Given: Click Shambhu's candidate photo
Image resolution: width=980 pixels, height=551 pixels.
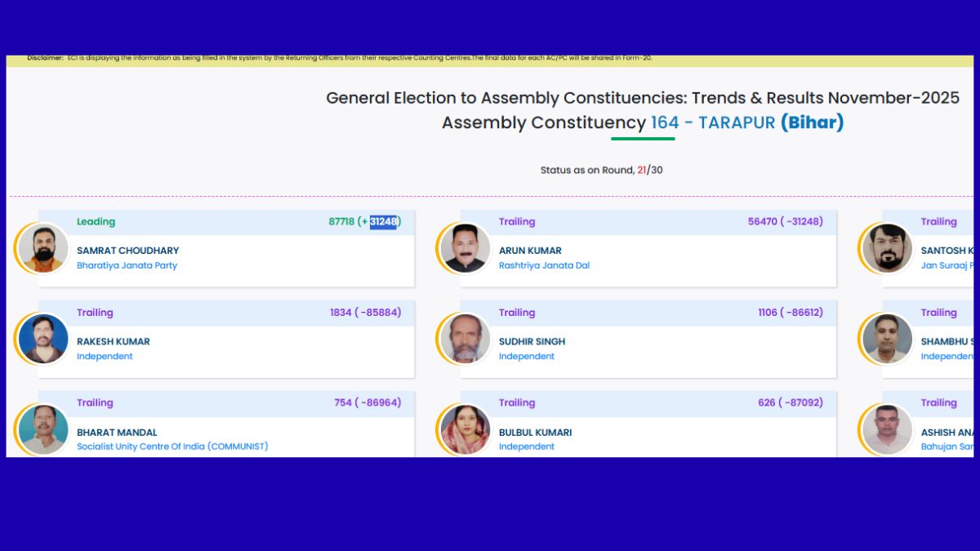Looking at the screenshot, I should tap(887, 339).
